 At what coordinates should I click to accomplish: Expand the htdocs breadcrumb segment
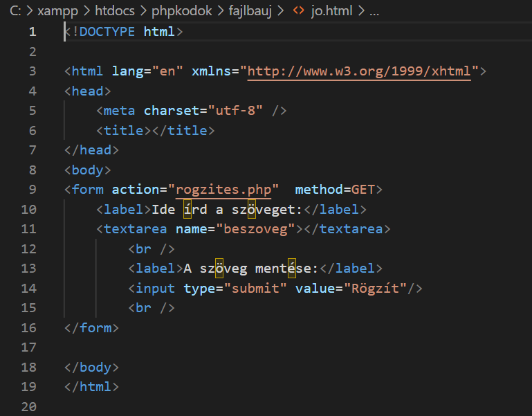[x=117, y=12]
